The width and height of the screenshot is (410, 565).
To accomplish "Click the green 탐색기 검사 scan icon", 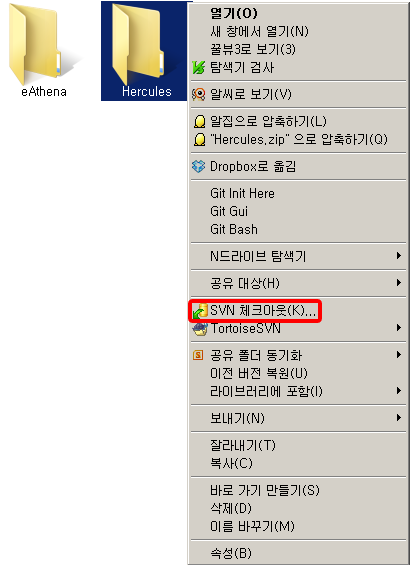I will coord(199,67).
